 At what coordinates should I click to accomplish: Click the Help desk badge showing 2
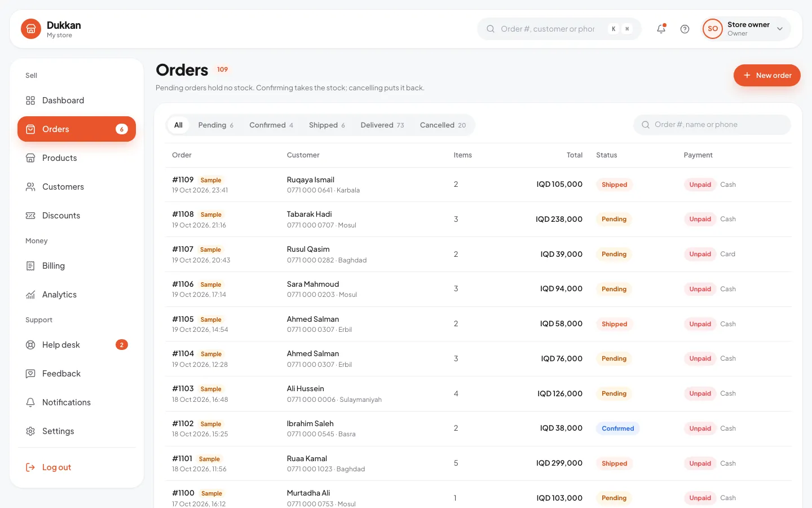click(x=122, y=345)
